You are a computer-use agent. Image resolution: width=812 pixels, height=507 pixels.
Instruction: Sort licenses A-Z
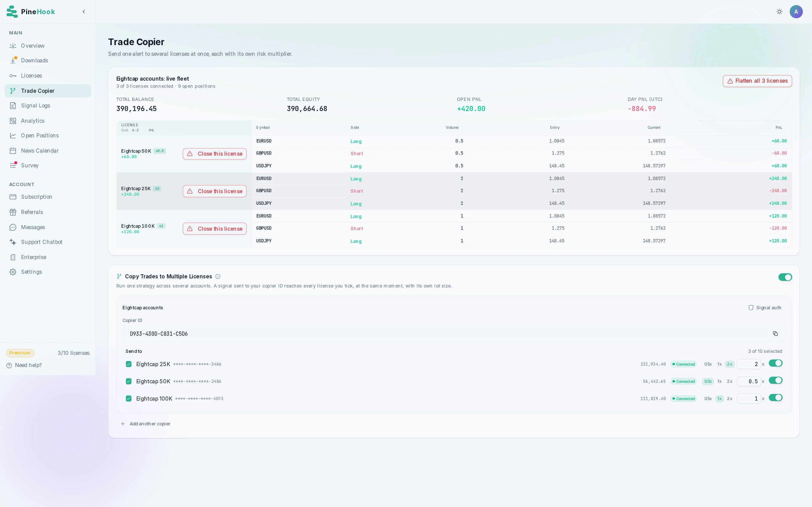pos(135,130)
